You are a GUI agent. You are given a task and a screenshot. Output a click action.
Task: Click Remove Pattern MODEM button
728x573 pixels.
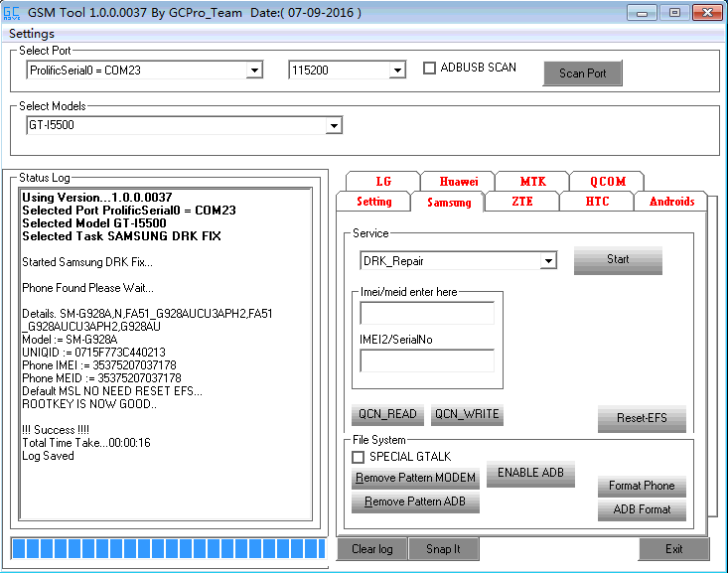coord(415,478)
